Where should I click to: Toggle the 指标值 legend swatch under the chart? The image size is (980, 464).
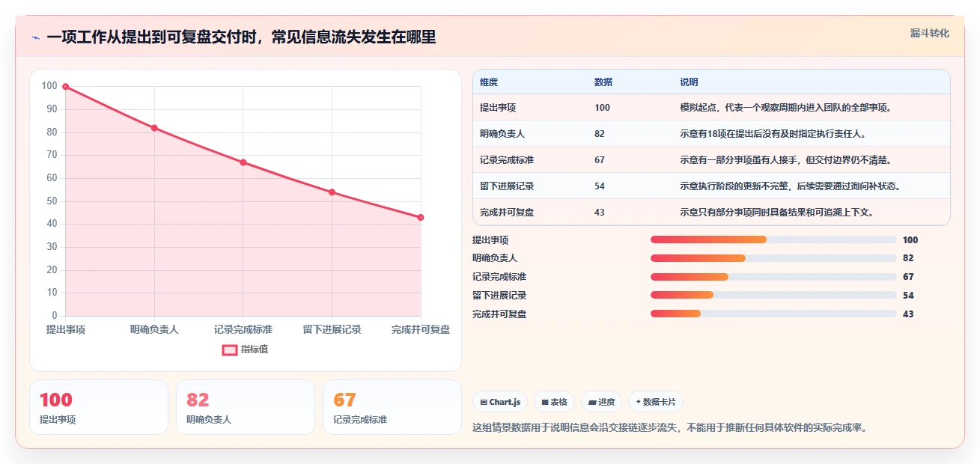230,349
